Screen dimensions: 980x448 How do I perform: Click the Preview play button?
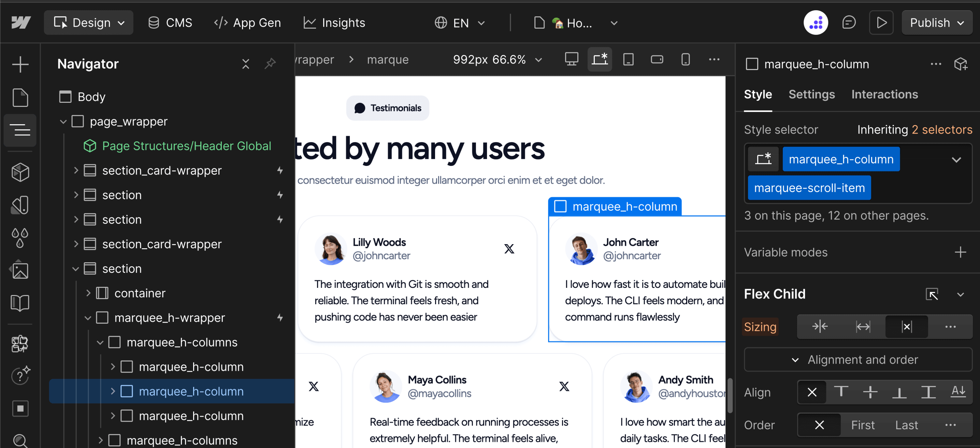(881, 23)
